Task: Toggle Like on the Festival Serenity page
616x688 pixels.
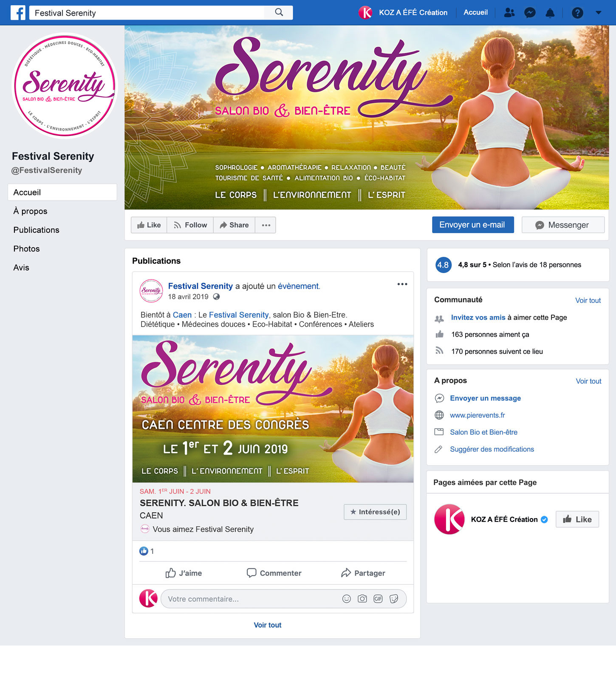Action: tap(149, 225)
